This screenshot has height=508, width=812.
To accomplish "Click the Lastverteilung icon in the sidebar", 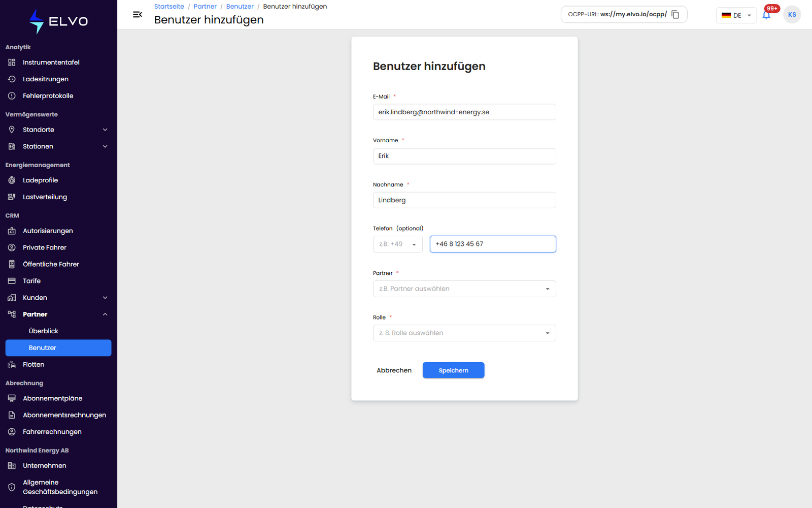I will pyautogui.click(x=12, y=197).
